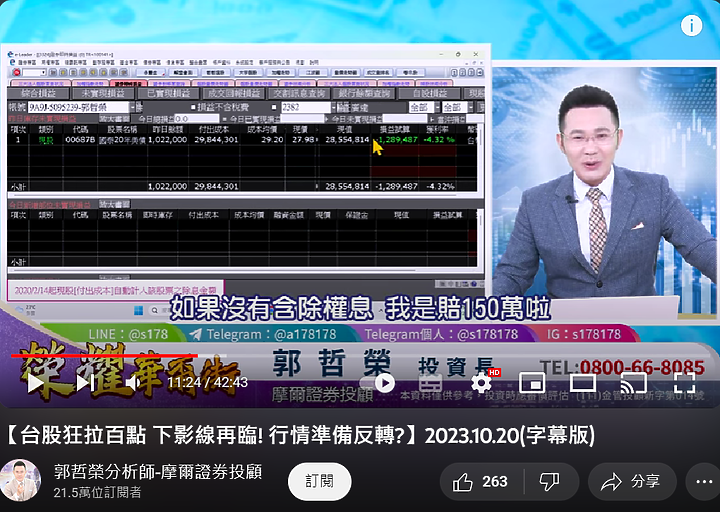The height and width of the screenshot is (512, 720).
Task: Select the 已實現損益 tab in the trading window
Action: pyautogui.click(x=169, y=93)
